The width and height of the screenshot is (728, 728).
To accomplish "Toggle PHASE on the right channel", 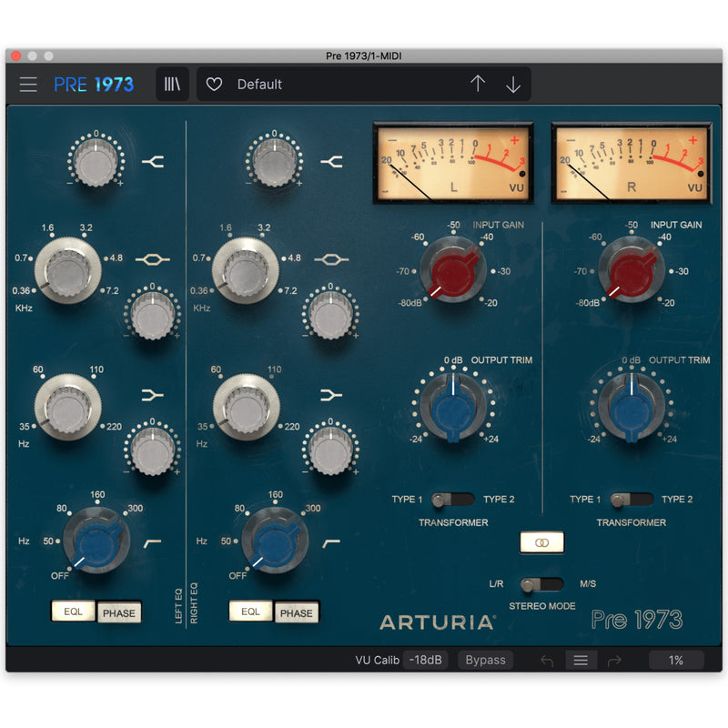I will [297, 612].
